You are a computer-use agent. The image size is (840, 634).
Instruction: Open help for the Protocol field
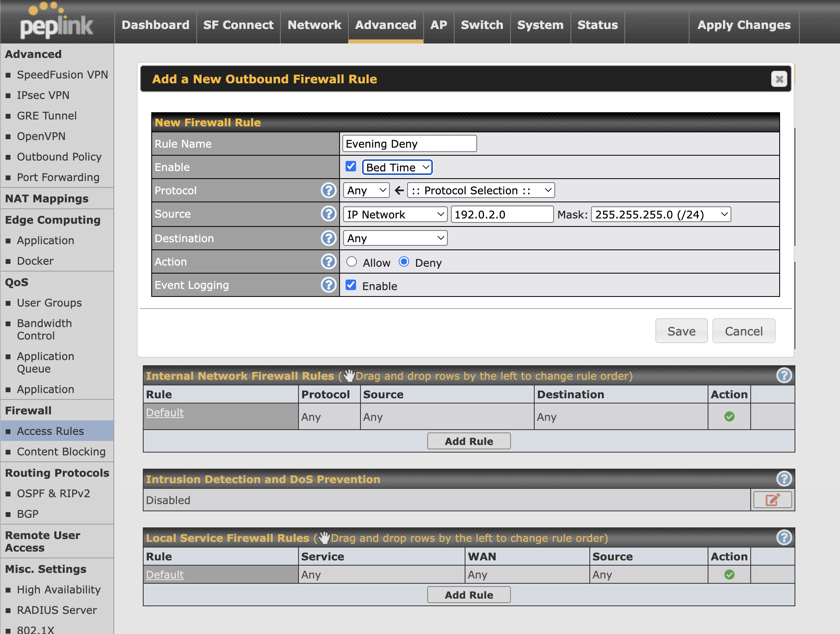[x=329, y=190]
